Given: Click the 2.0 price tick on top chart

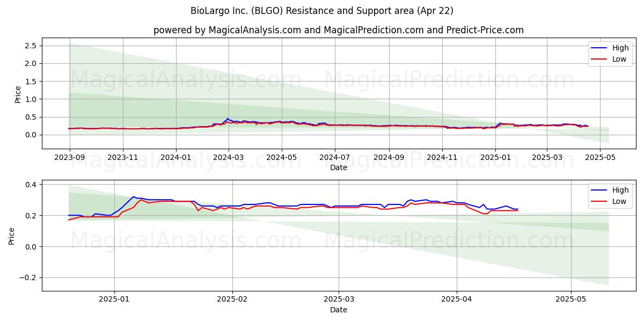Looking at the screenshot, I should pos(31,63).
